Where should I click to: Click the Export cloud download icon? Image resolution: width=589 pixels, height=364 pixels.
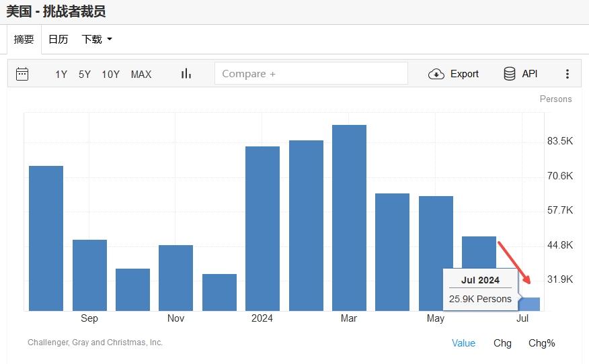pos(436,74)
